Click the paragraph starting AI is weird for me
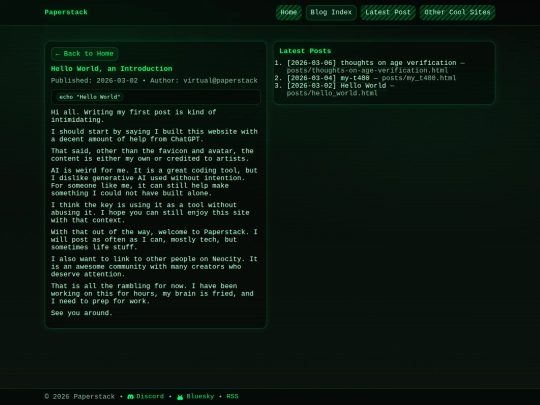The image size is (540, 405). [154, 182]
